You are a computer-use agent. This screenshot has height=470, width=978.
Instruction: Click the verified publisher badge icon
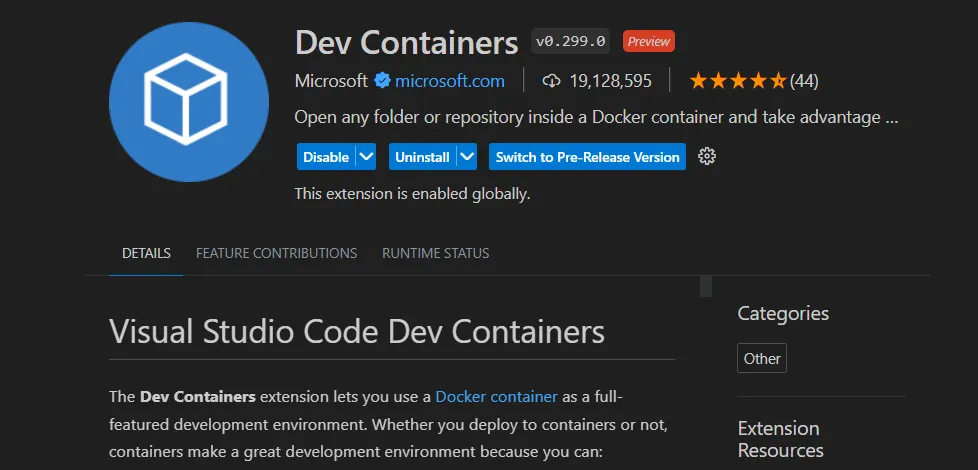[382, 81]
